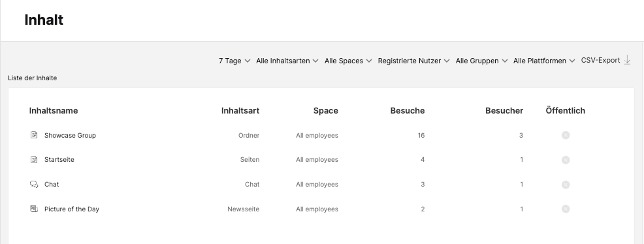The height and width of the screenshot is (244, 644).
Task: Open the Picture of the Day entry
Action: [71, 209]
